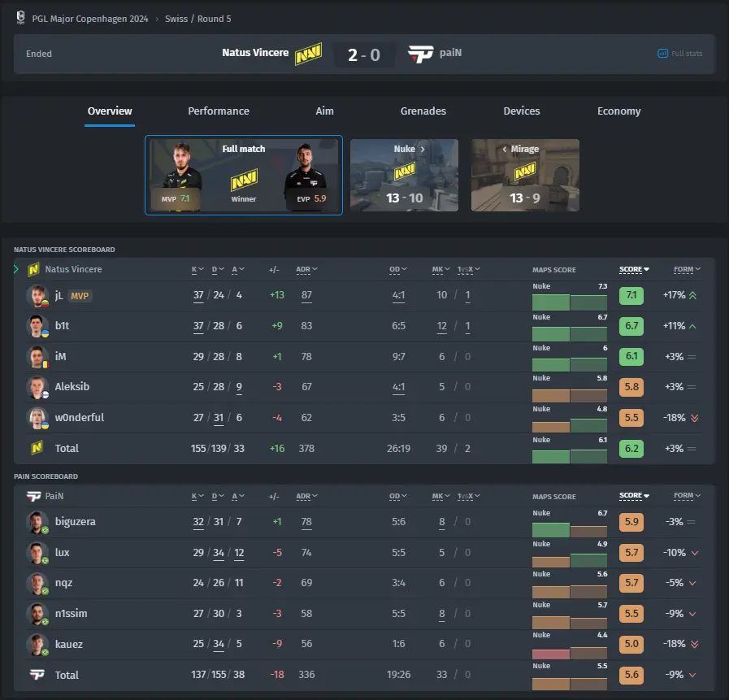Click paiN logo in the PaiN Total row
The height and width of the screenshot is (700, 729).
[37, 675]
